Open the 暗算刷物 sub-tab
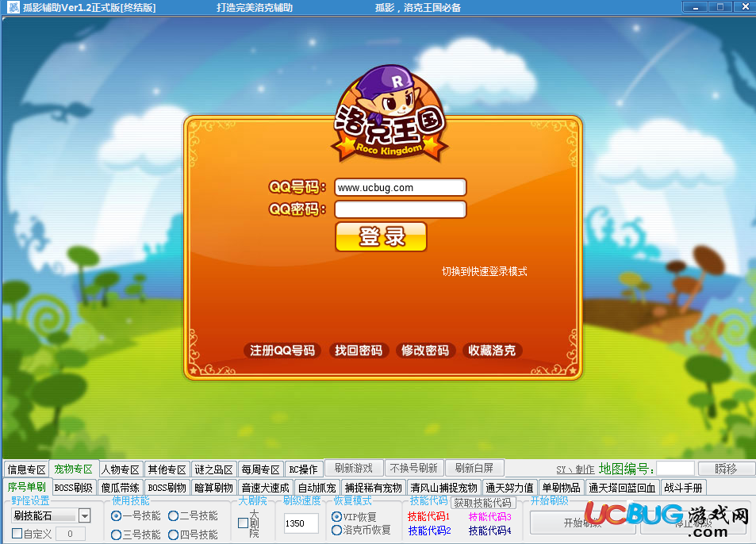This screenshot has width=756, height=544. (x=213, y=488)
